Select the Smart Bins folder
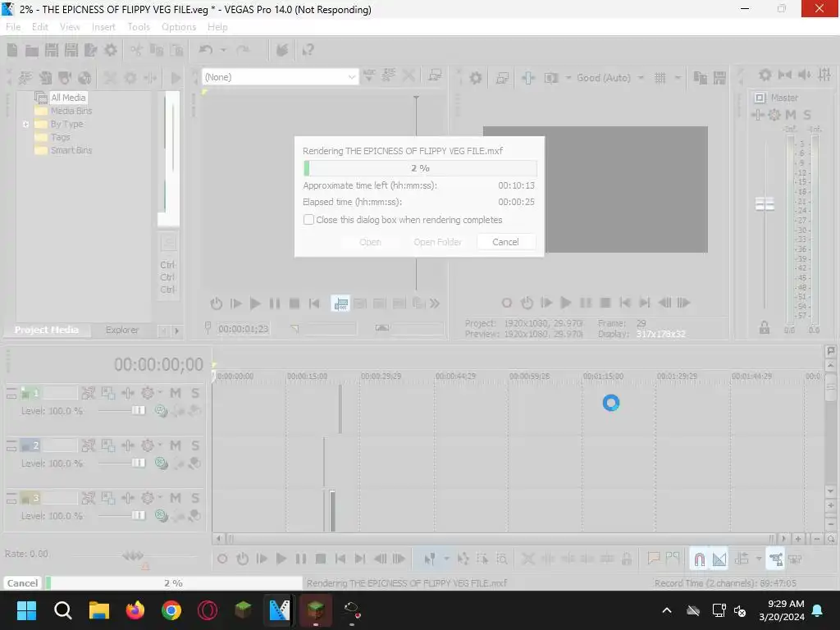 tap(71, 151)
